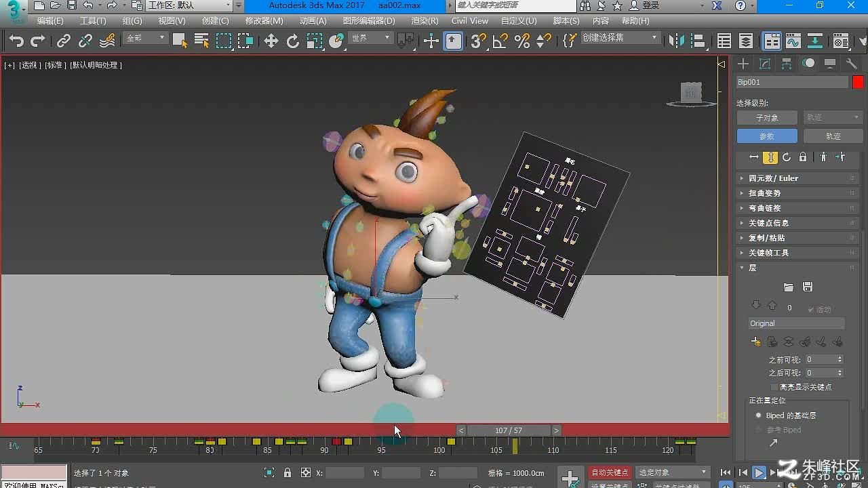Open the 编辑(E) menu
This screenshot has height=488, width=868.
click(x=50, y=21)
